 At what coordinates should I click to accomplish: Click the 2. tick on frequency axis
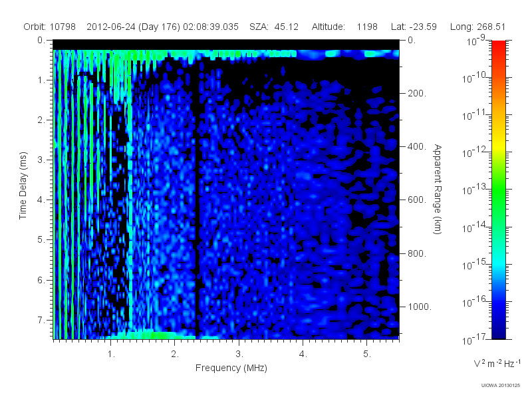click(x=175, y=354)
